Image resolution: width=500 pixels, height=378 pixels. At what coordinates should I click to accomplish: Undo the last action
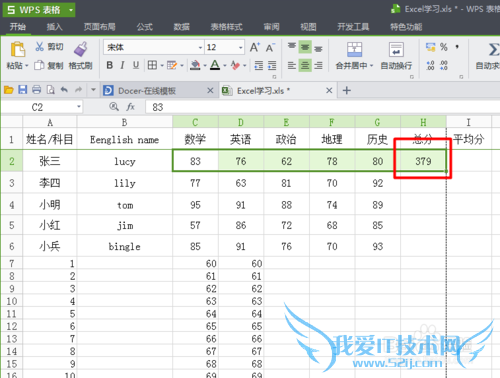pyautogui.click(x=64, y=90)
